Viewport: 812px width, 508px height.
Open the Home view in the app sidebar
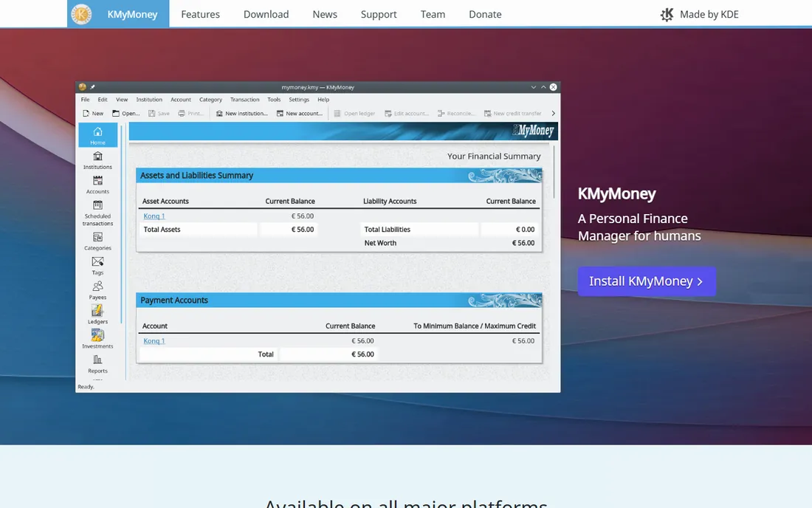(x=98, y=136)
